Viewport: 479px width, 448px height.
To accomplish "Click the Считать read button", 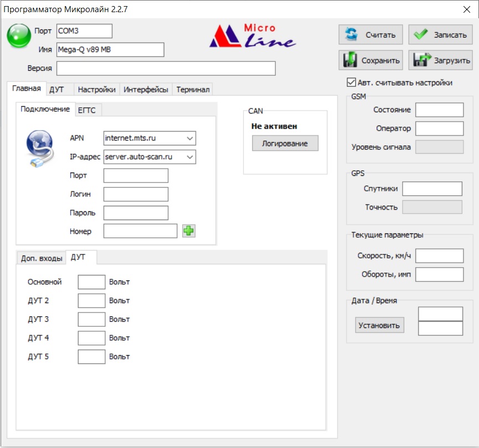I will pyautogui.click(x=370, y=35).
